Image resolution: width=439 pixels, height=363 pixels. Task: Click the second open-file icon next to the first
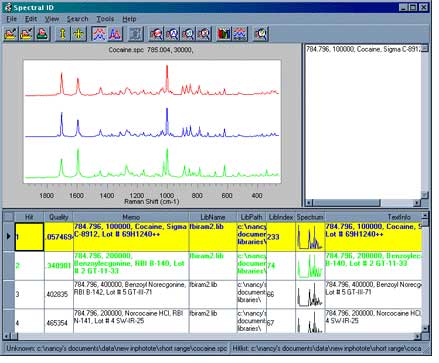click(27, 34)
